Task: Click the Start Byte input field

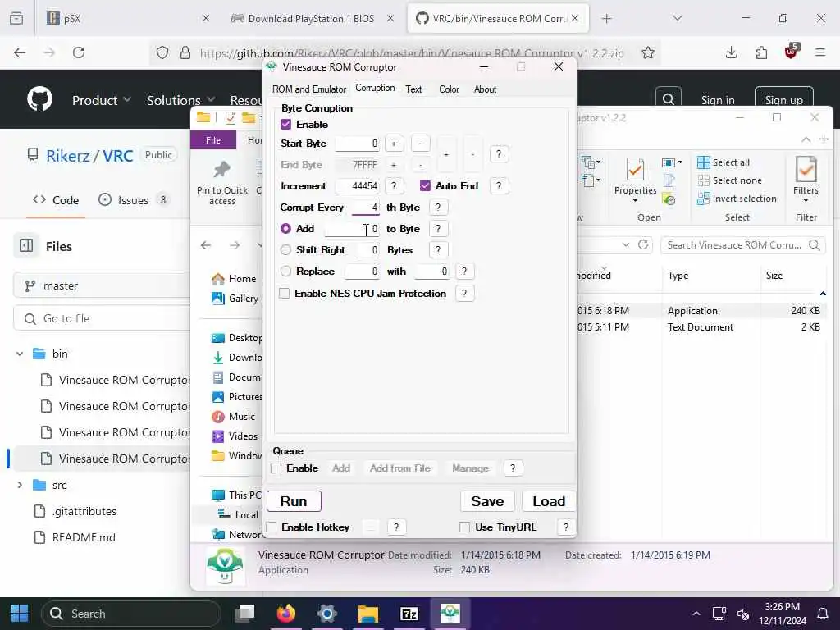Action: [358, 144]
